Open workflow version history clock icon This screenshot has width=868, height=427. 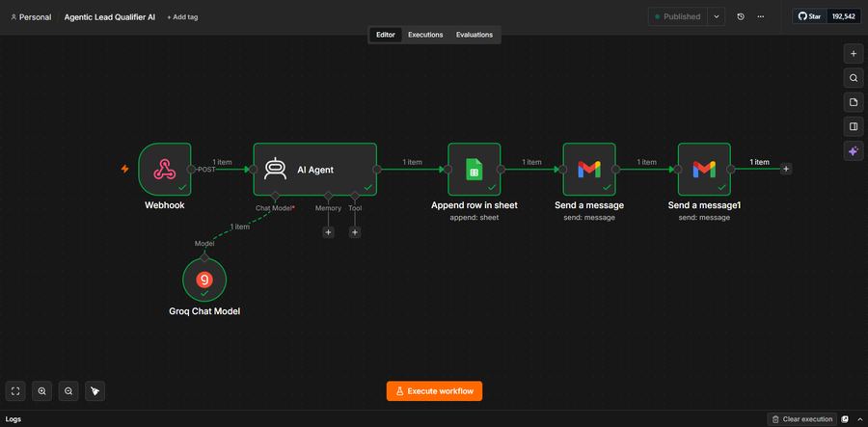[741, 16]
